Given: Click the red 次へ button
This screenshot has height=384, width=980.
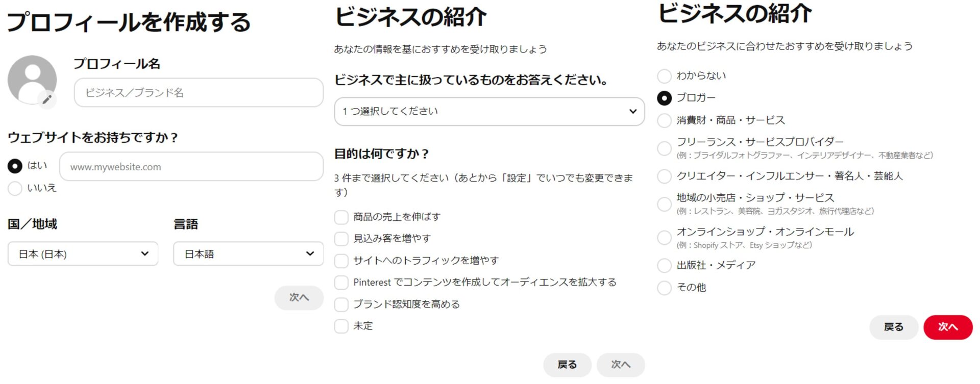Looking at the screenshot, I should pos(948,327).
